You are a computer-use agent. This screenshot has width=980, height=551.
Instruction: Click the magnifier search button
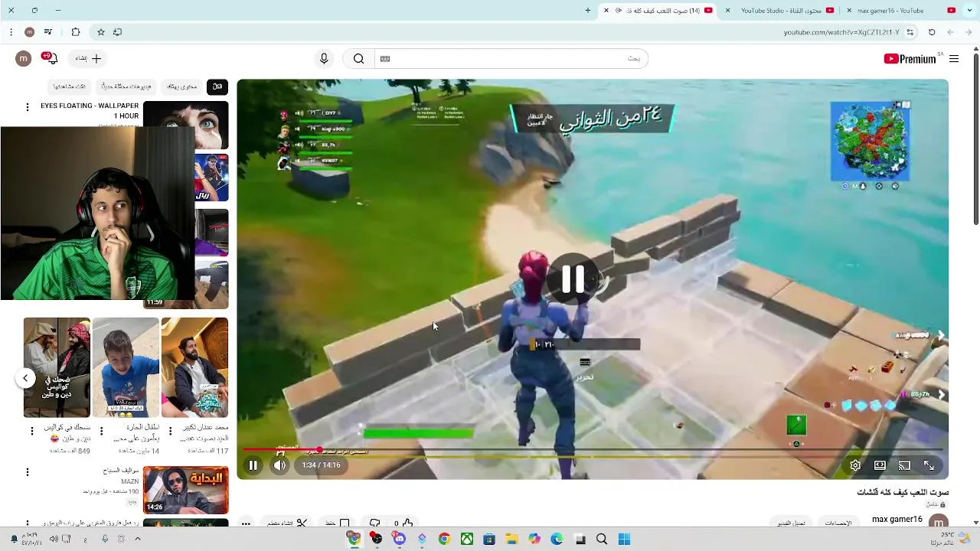(x=358, y=59)
